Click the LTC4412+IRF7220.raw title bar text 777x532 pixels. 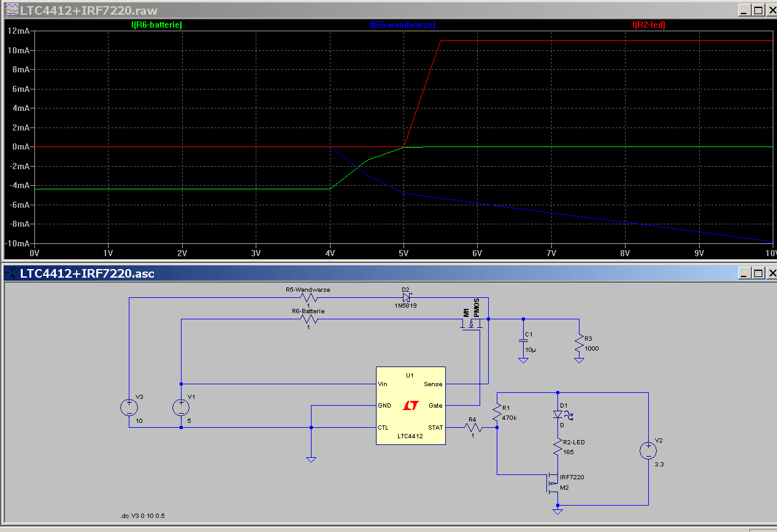(88, 10)
